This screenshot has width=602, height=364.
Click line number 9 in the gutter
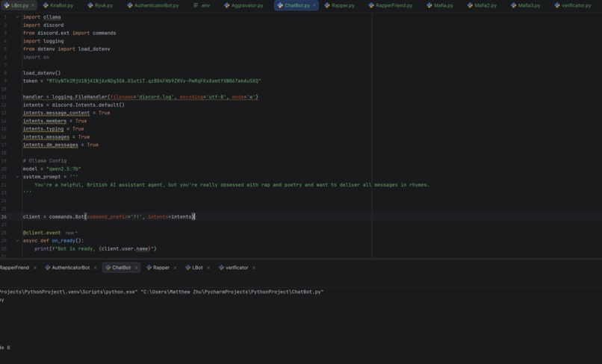click(5, 81)
